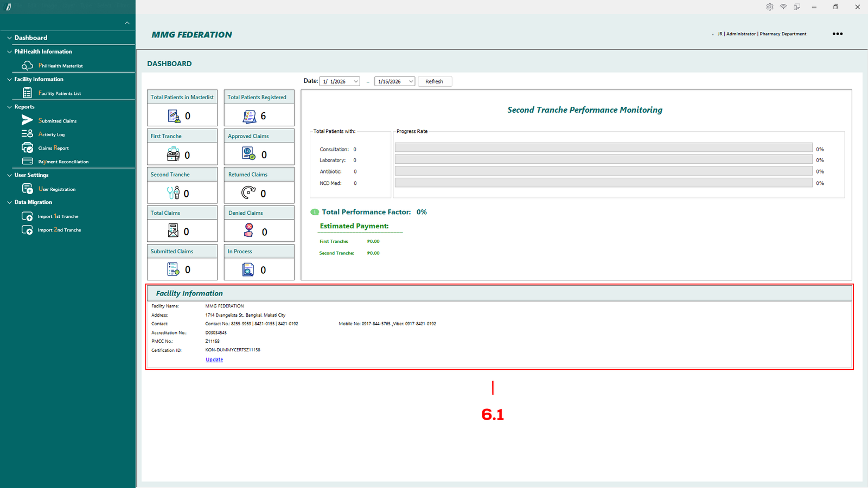The width and height of the screenshot is (868, 488).
Task: Click the settings gear in title bar
Action: click(x=769, y=7)
